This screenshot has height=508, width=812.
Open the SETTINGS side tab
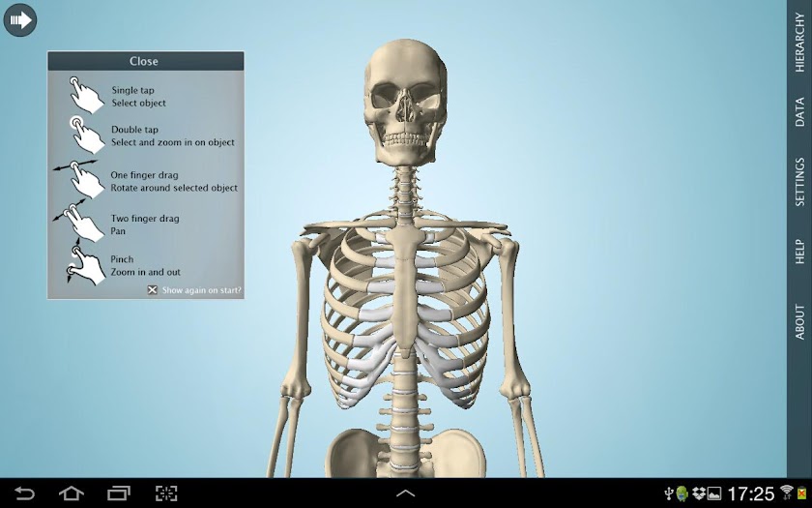(x=799, y=182)
